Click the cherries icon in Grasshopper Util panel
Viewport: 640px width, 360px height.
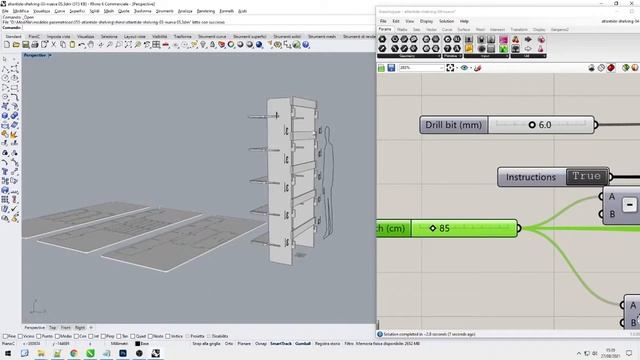pyautogui.click(x=516, y=40)
